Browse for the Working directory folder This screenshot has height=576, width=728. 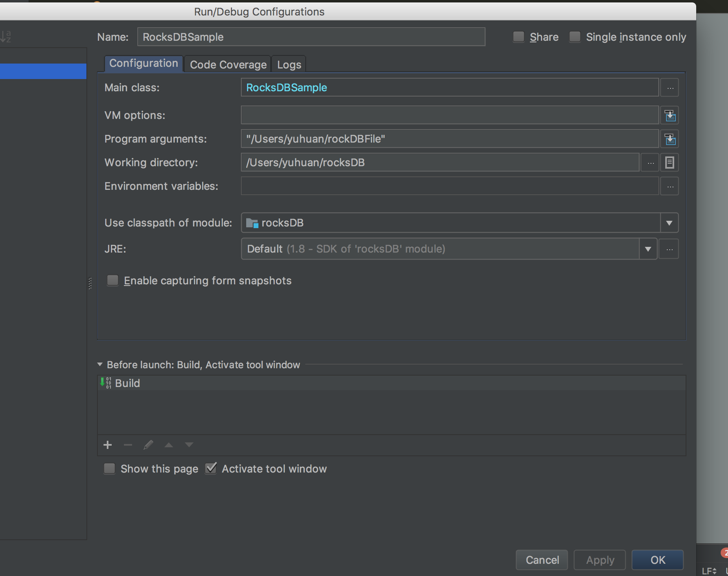point(650,163)
